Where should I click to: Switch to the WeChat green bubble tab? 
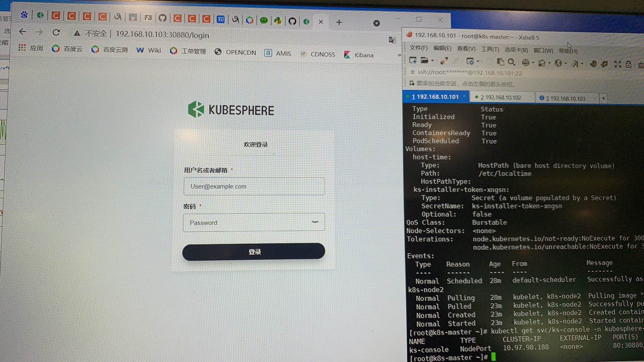coord(264,20)
